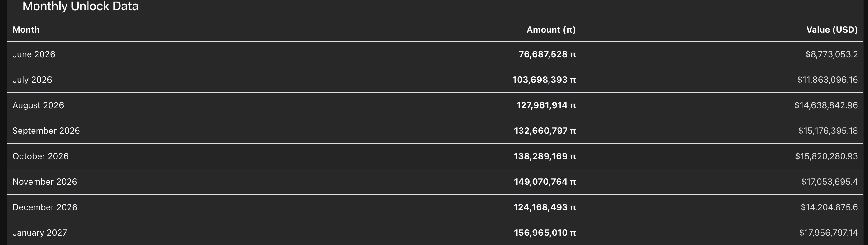This screenshot has width=868, height=245.
Task: Click the $8,773,053.2 value cell
Action: [832, 54]
